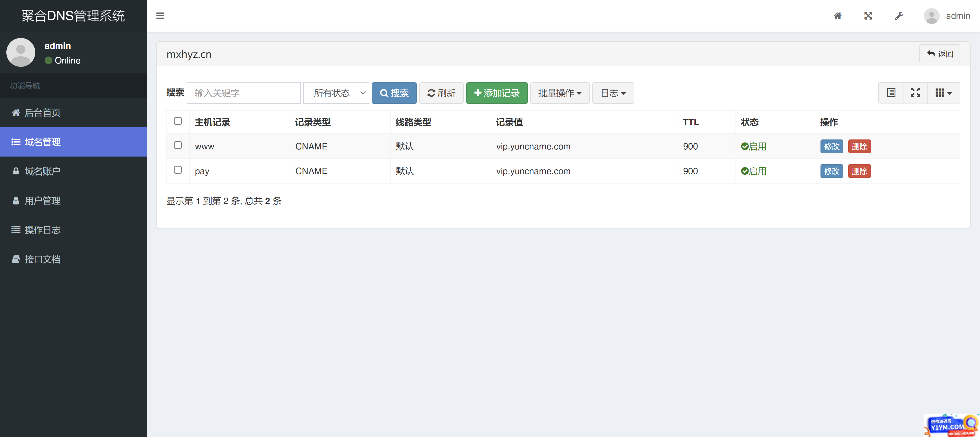
Task: Open the columns grid dropdown
Action: point(944,93)
